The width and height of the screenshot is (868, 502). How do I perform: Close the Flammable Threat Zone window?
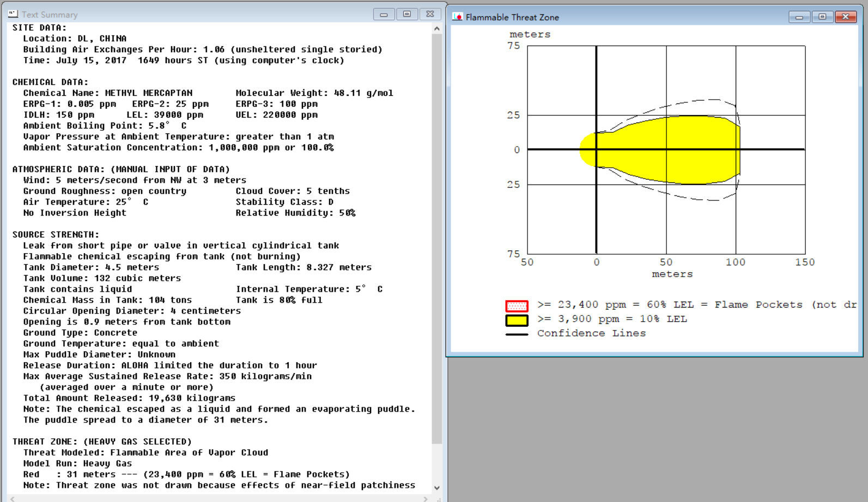tap(846, 17)
